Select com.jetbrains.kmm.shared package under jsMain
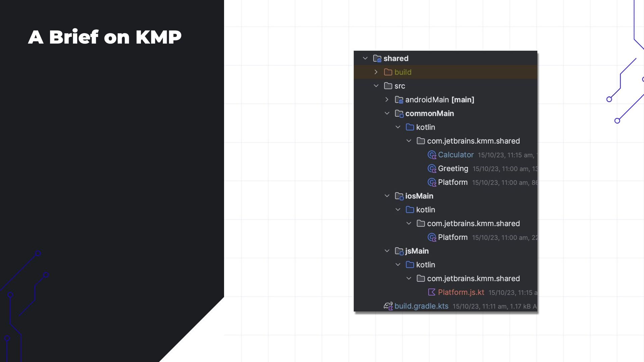 point(473,279)
